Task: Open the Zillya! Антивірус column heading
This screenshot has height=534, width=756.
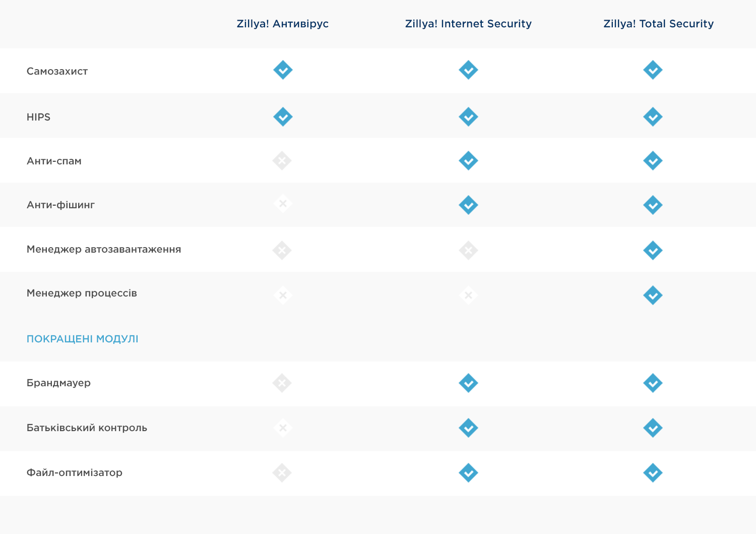Action: click(283, 24)
